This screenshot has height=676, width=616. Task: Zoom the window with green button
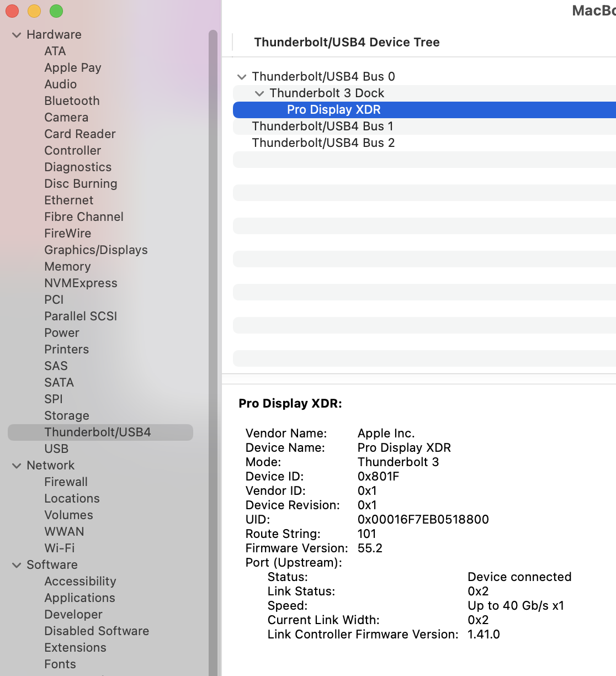click(56, 11)
